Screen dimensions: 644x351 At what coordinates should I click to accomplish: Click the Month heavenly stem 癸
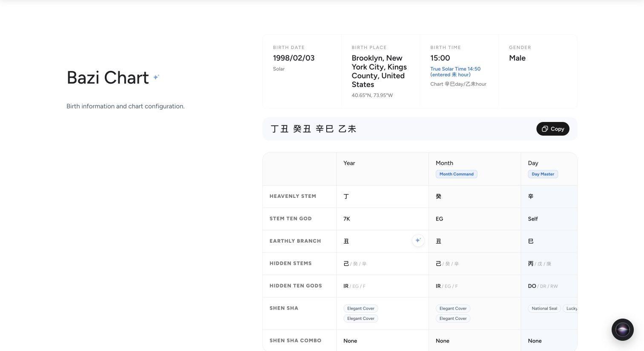pyautogui.click(x=438, y=196)
